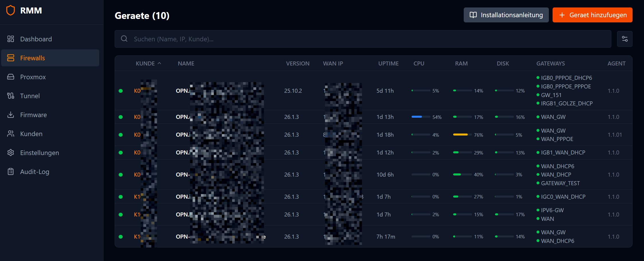This screenshot has width=644, height=261.
Task: Select the Firewalls server icon
Action: pos(11,58)
